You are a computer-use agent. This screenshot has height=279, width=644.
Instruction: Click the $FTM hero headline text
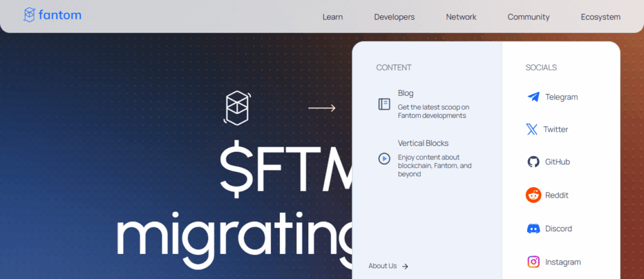pos(286,169)
